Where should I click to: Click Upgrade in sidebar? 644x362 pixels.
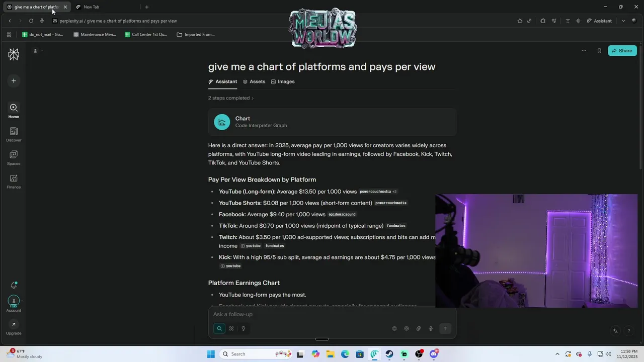pyautogui.click(x=14, y=328)
